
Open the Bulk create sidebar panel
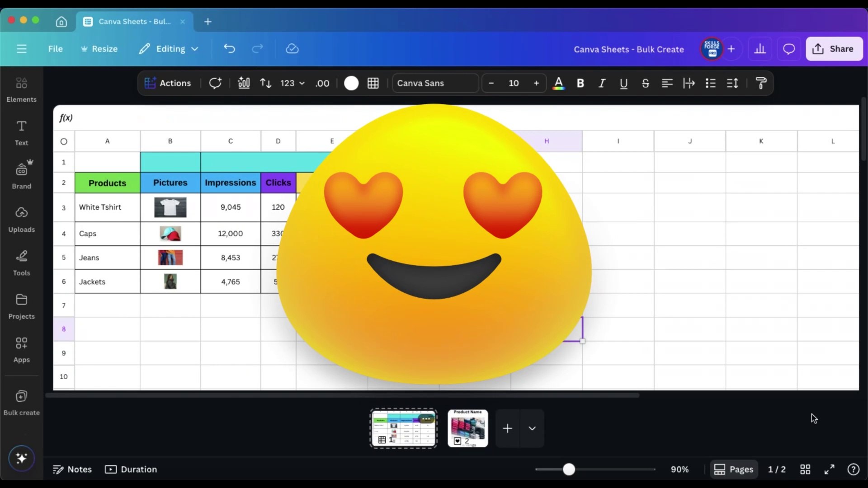pos(21,402)
